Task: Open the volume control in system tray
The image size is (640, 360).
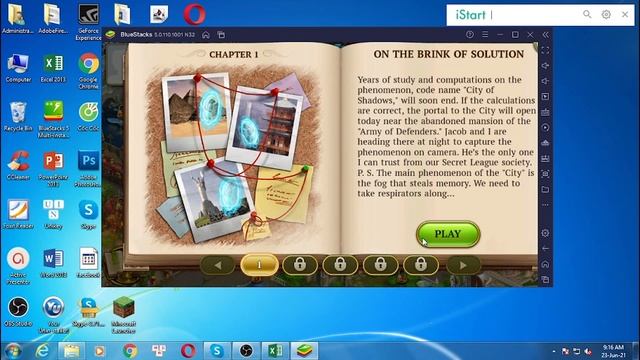Action: pos(588,351)
